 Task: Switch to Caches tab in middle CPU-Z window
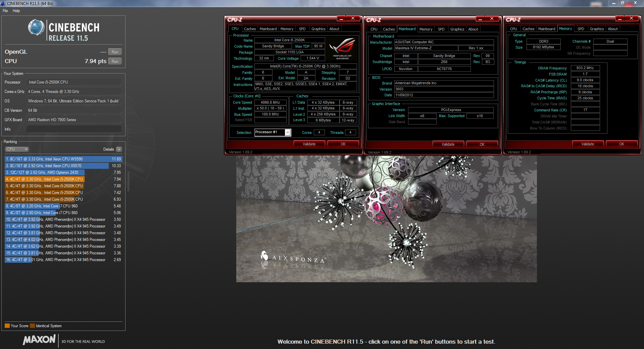pyautogui.click(x=389, y=29)
